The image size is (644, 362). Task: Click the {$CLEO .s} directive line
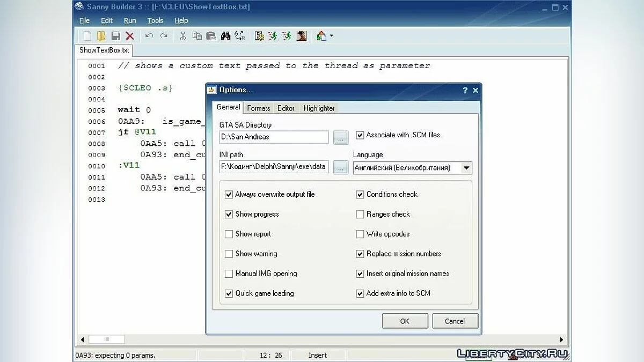point(145,88)
